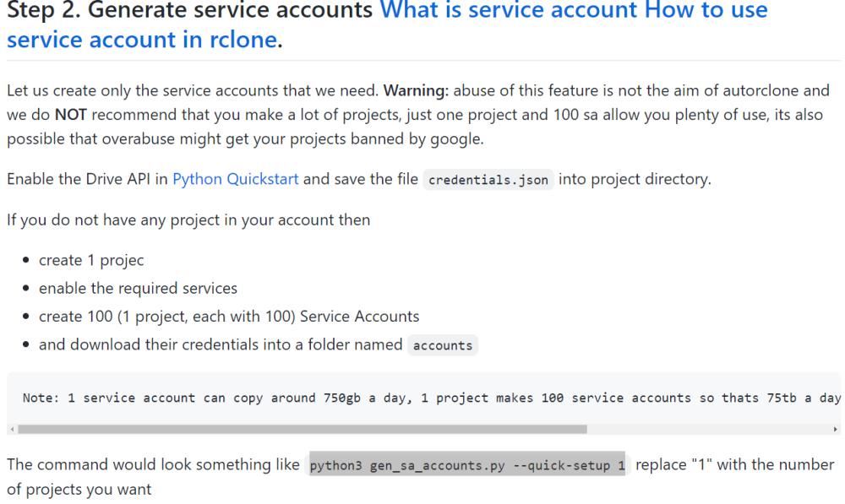
Task: Click the left arrow of the horizontal scrollbar
Action: tap(12, 429)
